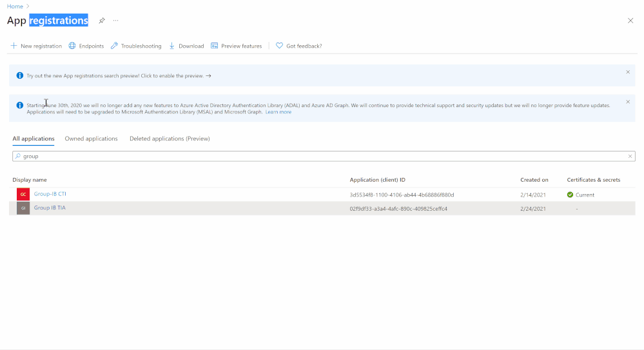This screenshot has width=644, height=350.
Task: Open Preview features
Action: coord(242,46)
